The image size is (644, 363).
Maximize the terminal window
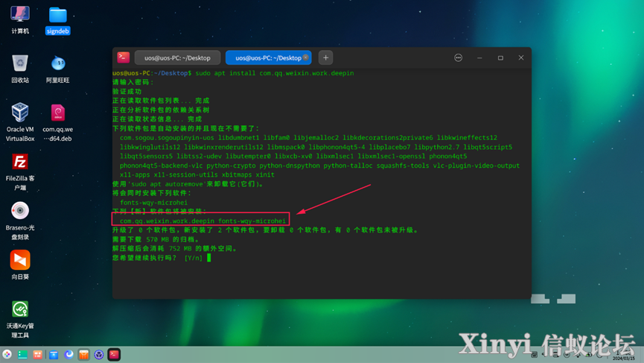(500, 58)
